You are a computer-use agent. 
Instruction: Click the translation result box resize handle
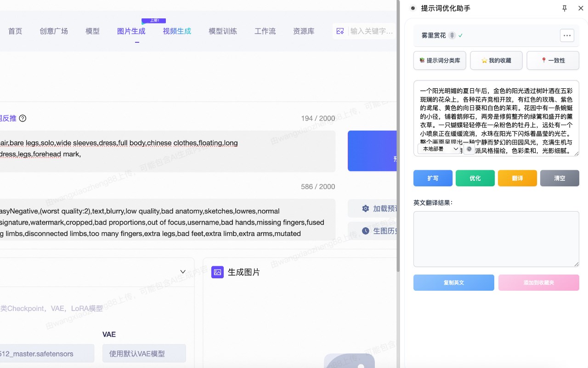(x=577, y=264)
